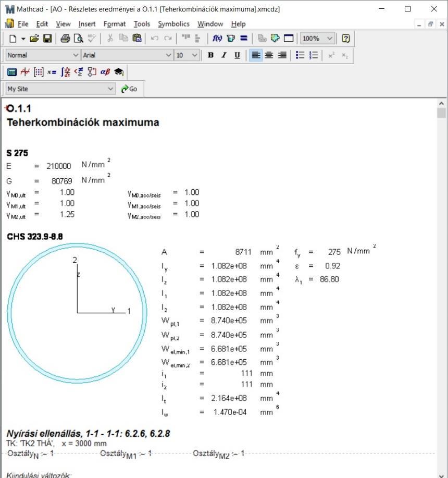Image resolution: width=448 pixels, height=478 pixels.
Task: Open the Greek symbol αβ toolbar
Action: coord(105,72)
